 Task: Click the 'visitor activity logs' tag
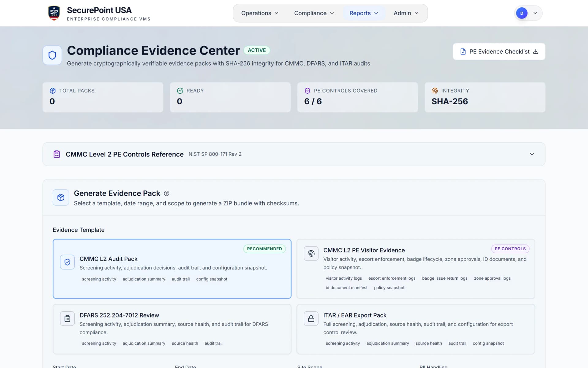[x=344, y=278]
